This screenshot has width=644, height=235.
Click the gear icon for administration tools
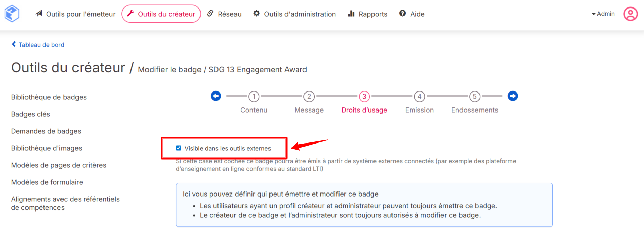tap(257, 14)
